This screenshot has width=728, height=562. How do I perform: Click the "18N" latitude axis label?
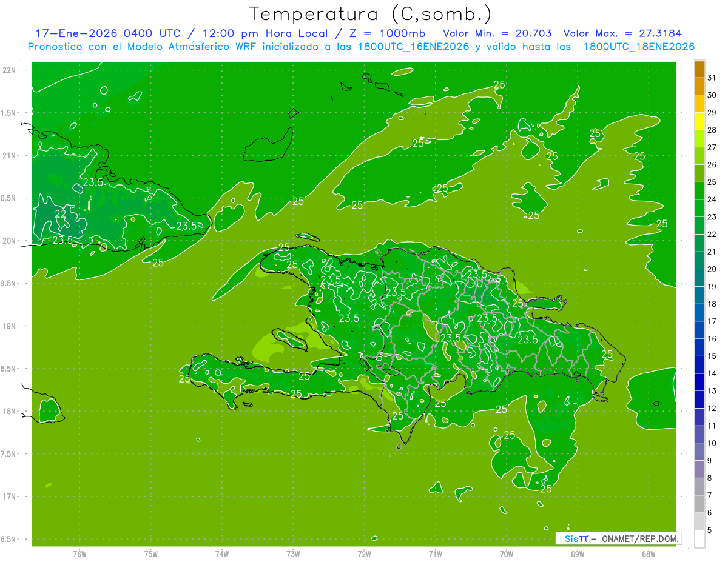[x=10, y=411]
